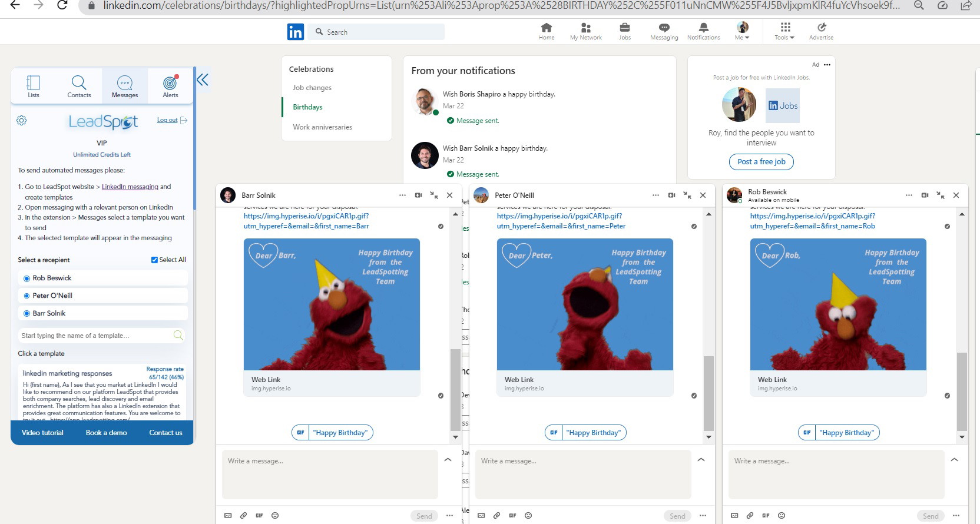Click scrollbar down arrow in Barr Solnik chat
Image resolution: width=980 pixels, height=524 pixels.
(455, 437)
